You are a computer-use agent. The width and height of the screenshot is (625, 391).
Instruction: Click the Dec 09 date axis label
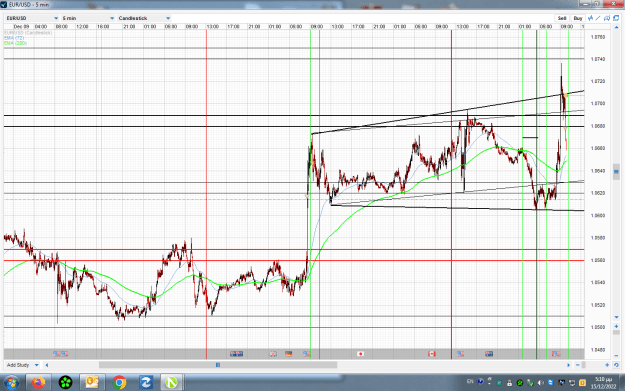[x=21, y=27]
